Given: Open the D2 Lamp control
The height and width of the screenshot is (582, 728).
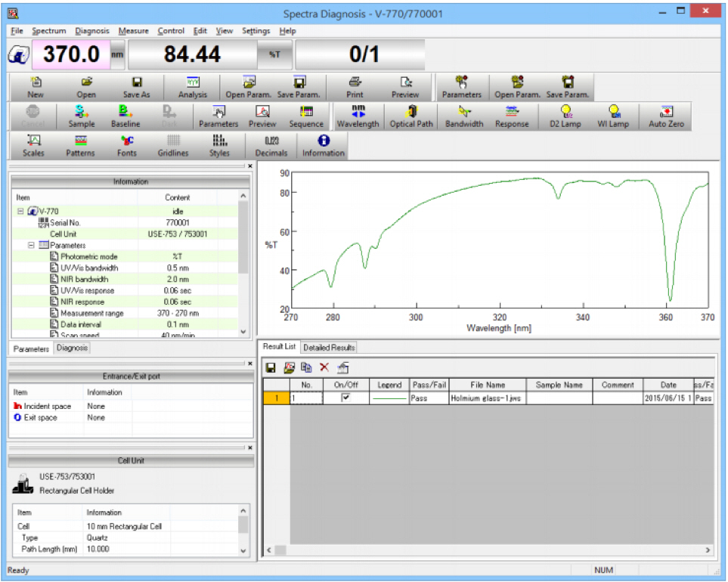Looking at the screenshot, I should coord(565,116).
